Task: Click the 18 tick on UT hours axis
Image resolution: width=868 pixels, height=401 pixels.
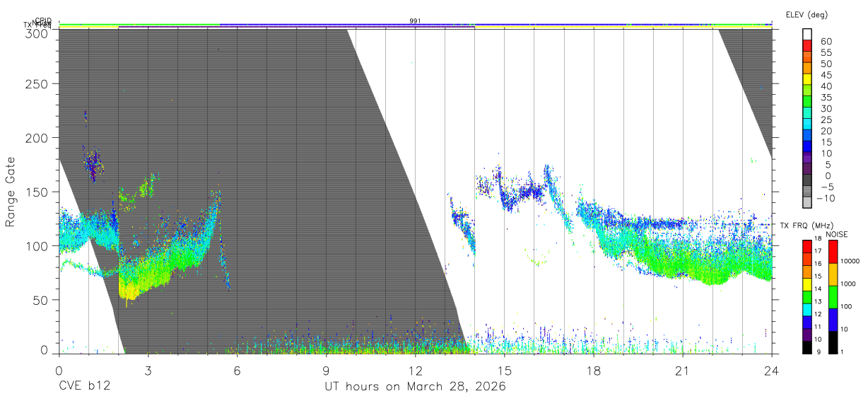Action: pyautogui.click(x=593, y=370)
